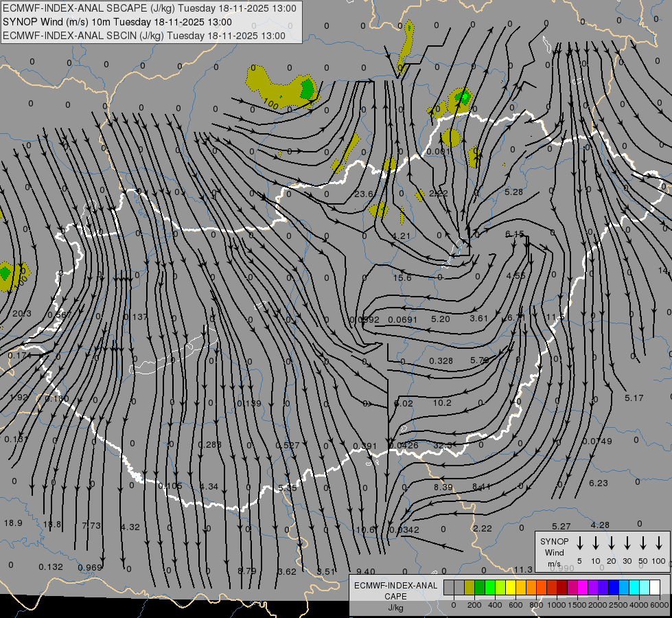
Task: Click the 0.567 value on the map
Action: (x=60, y=314)
